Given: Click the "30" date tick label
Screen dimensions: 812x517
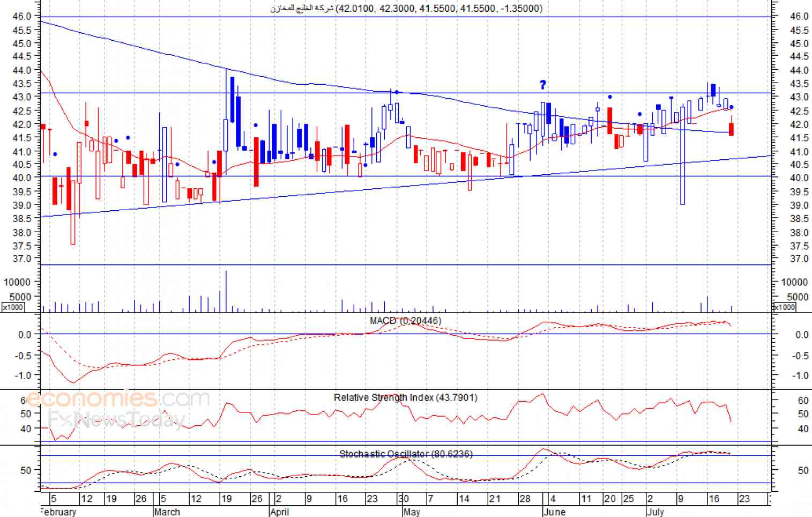Looking at the screenshot, I should tap(404, 499).
